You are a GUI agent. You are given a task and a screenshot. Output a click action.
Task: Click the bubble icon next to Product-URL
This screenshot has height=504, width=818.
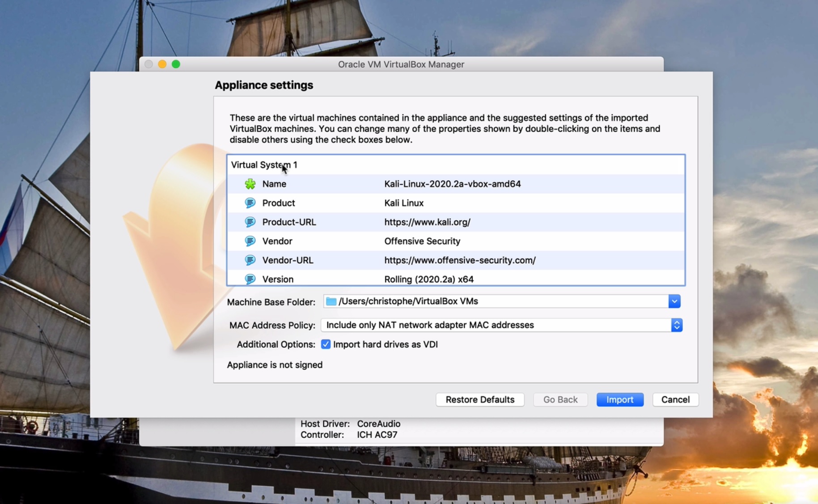tap(250, 222)
